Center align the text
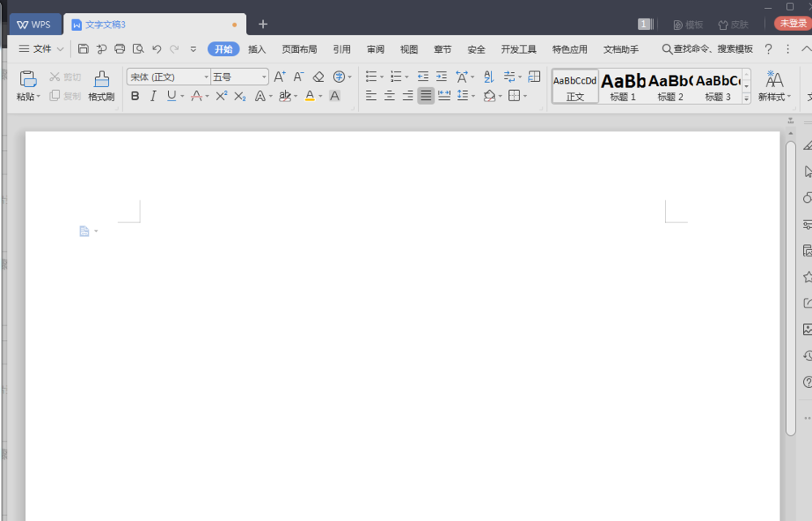Screen dimensions: 812x521 tap(390, 96)
